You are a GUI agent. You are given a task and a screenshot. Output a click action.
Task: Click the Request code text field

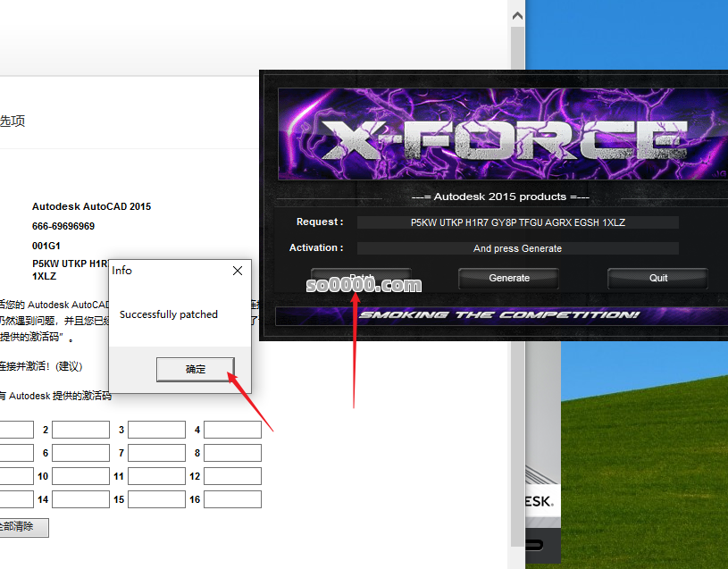(x=517, y=222)
